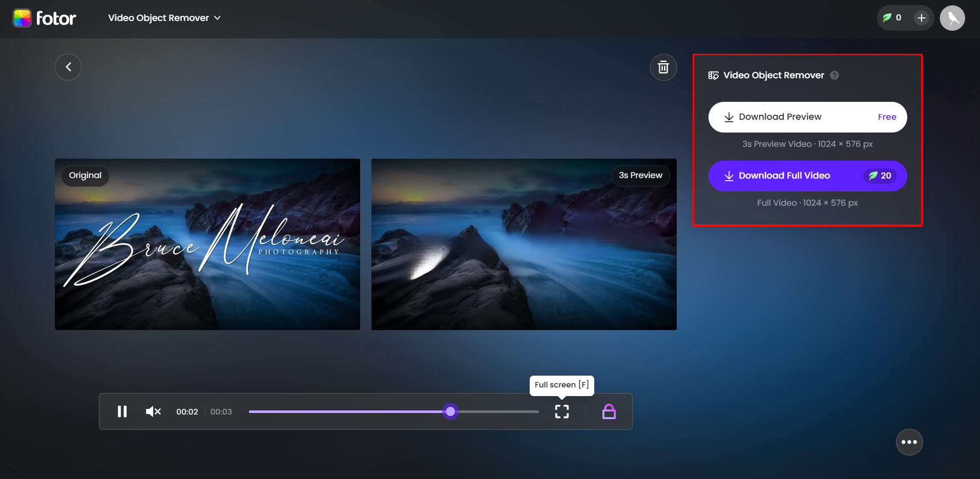This screenshot has width=980, height=479.
Task: Expand the chevron next to Video Object Remover
Action: click(218, 17)
